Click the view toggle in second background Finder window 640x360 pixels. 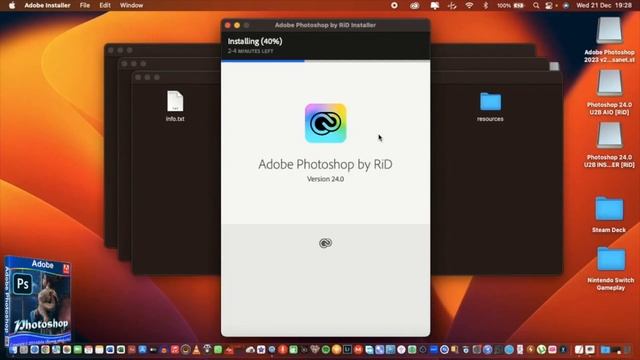coord(554,66)
